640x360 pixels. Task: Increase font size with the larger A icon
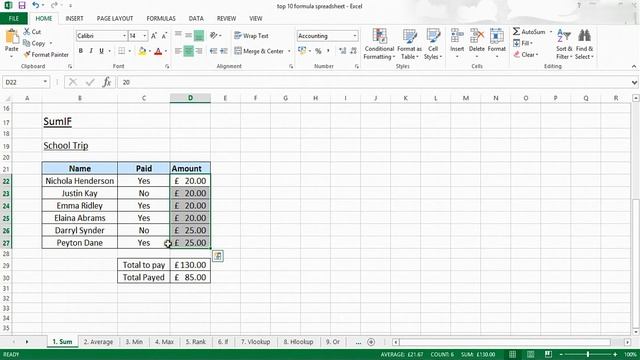coord(154,36)
